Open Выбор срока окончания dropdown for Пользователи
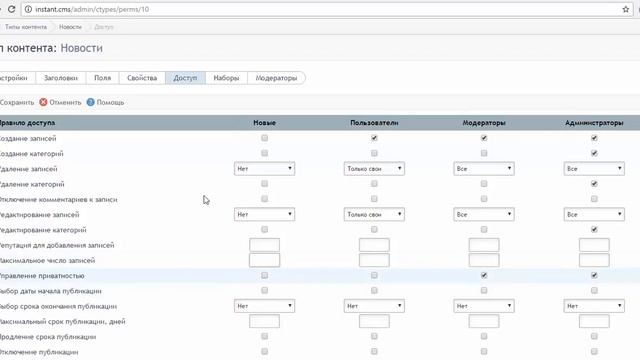Image resolution: width=640 pixels, height=360 pixels. pos(374,306)
